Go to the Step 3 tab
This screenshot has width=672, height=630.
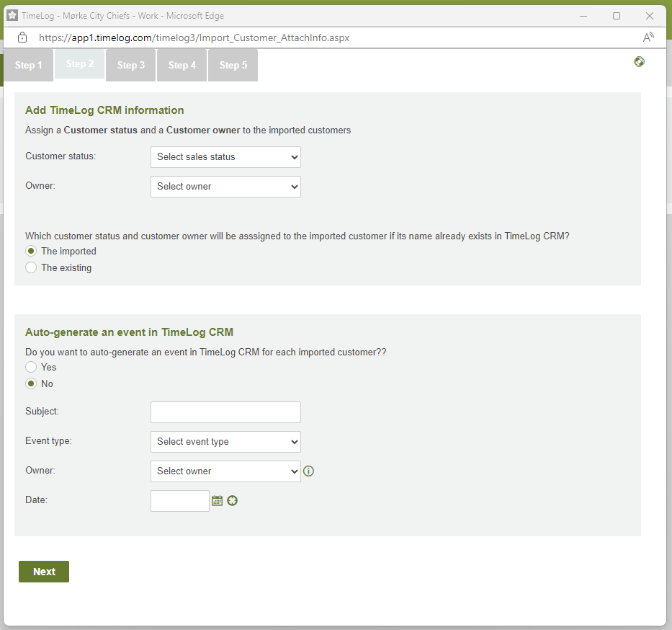(x=131, y=66)
